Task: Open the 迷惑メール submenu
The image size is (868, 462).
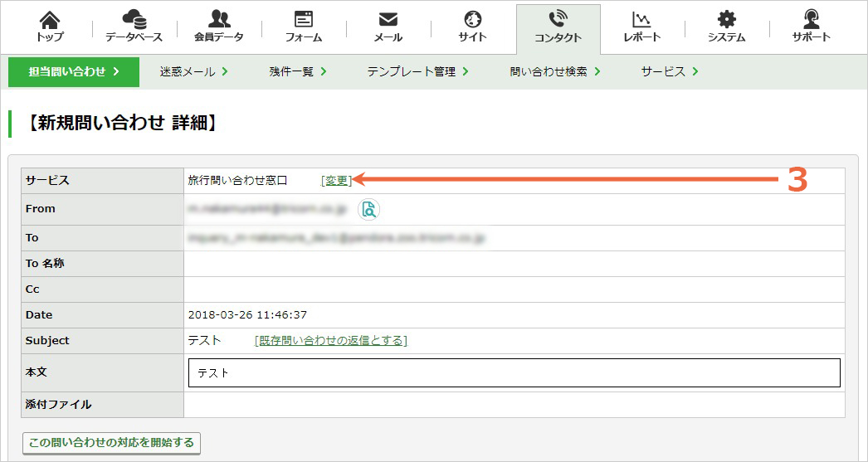Action: coord(193,72)
